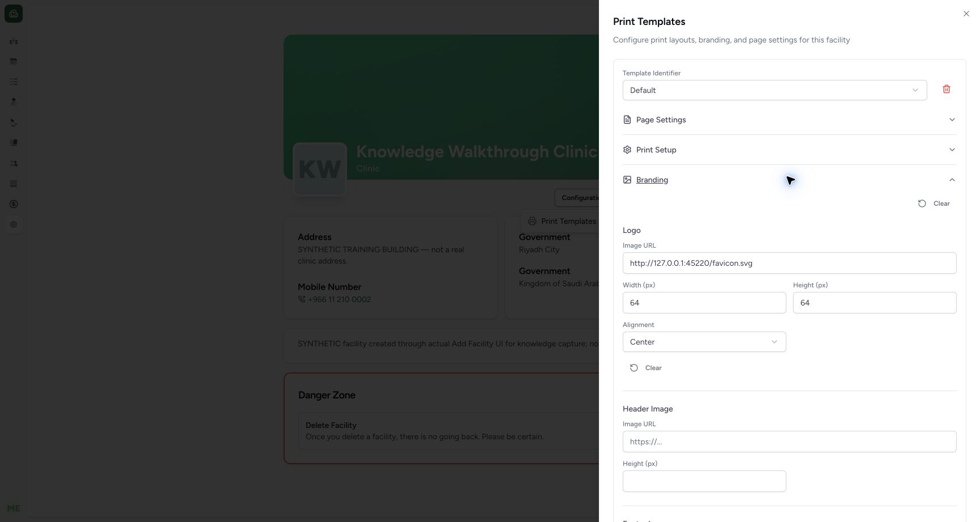The height and width of the screenshot is (522, 980).
Task: Collapse the Branding section chevron
Action: [x=952, y=180]
